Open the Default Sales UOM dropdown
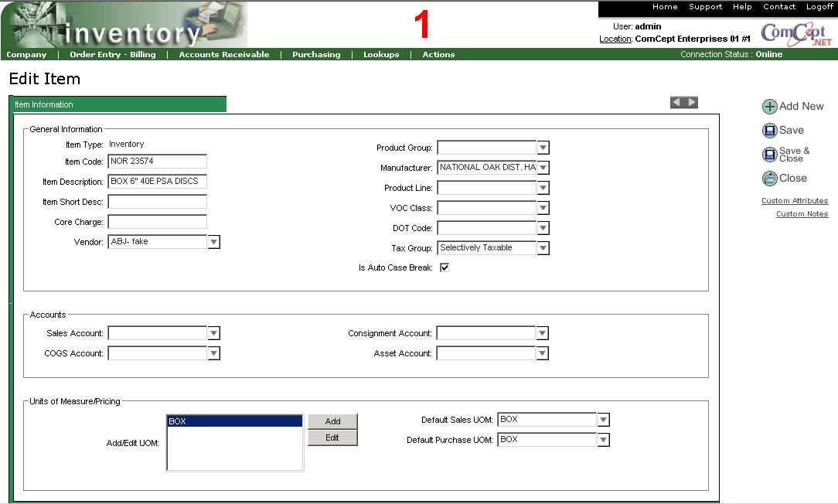This screenshot has width=838, height=504. [x=604, y=420]
